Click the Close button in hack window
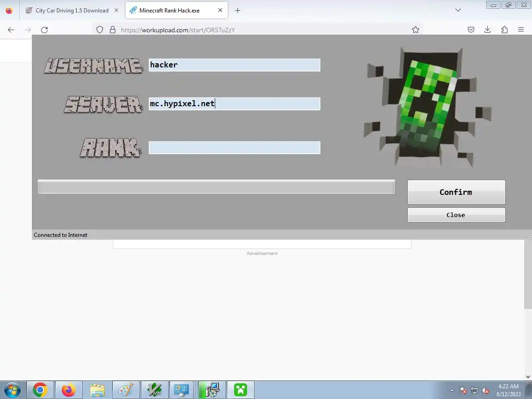This screenshot has height=399, width=532. tap(456, 215)
